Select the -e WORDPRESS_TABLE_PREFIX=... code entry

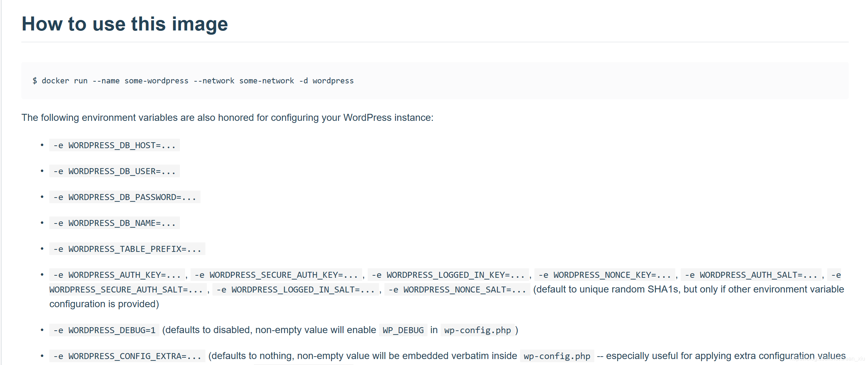[x=127, y=249]
